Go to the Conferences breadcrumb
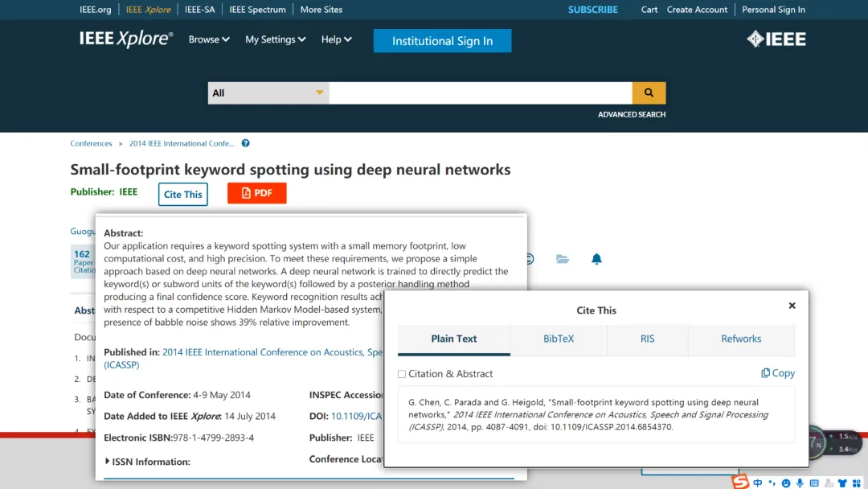The width and height of the screenshot is (868, 489). 92,143
